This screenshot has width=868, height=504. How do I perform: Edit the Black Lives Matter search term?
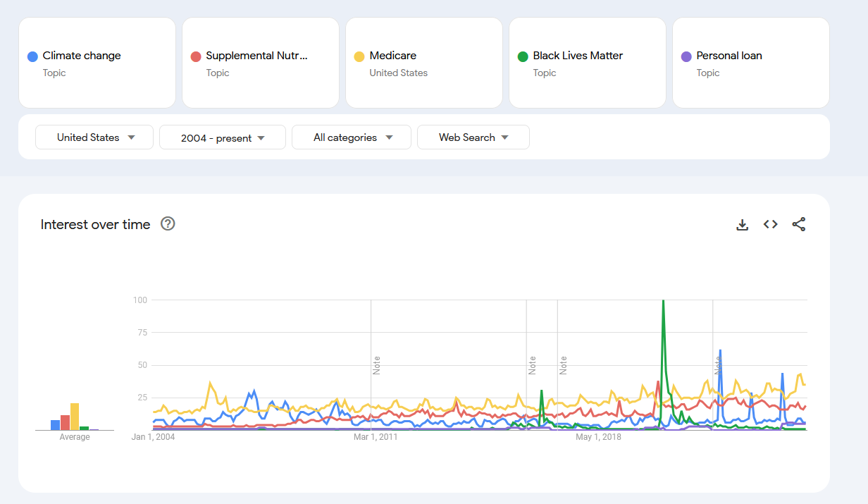tap(578, 56)
